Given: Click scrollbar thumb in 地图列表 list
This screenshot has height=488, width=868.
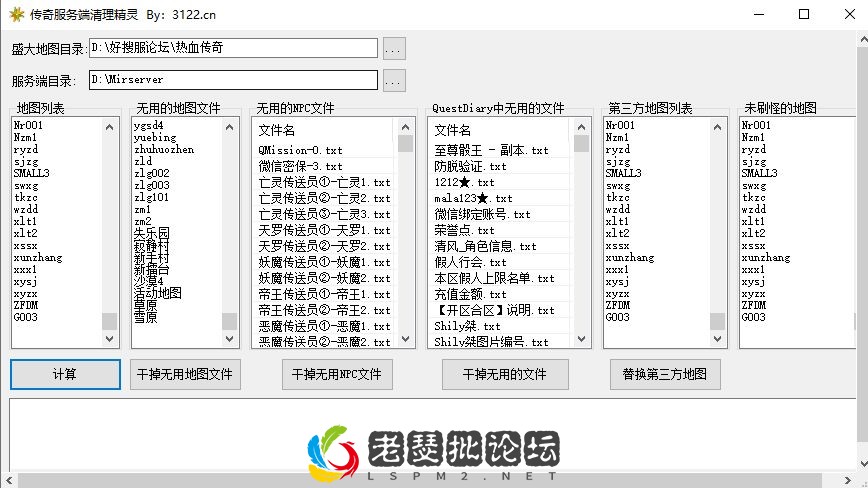Looking at the screenshot, I should tap(109, 321).
